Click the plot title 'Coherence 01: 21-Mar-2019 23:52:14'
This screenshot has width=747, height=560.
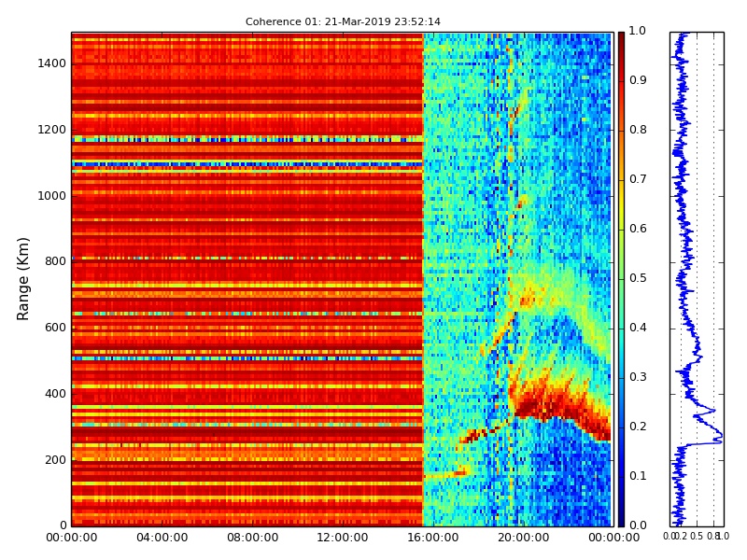pyautogui.click(x=343, y=21)
